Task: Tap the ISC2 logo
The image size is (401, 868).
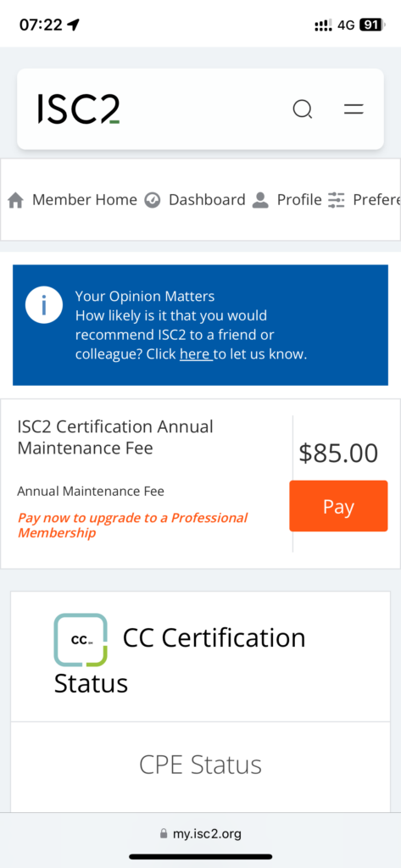Action: (x=79, y=109)
